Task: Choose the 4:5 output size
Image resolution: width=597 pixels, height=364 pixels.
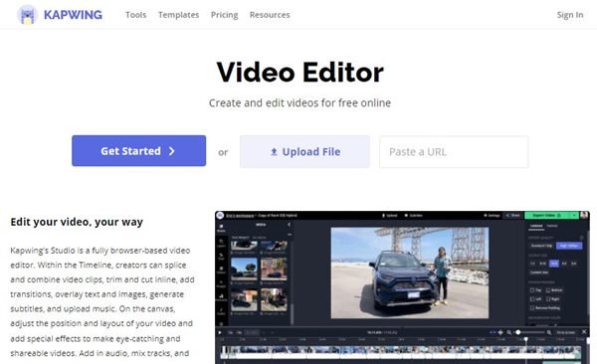Action: 564,264
